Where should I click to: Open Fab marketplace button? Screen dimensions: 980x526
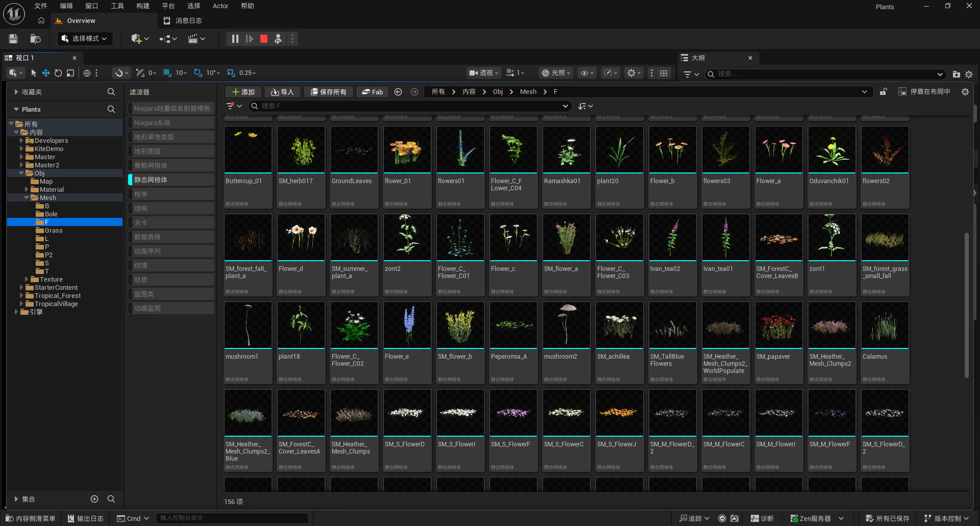point(372,92)
